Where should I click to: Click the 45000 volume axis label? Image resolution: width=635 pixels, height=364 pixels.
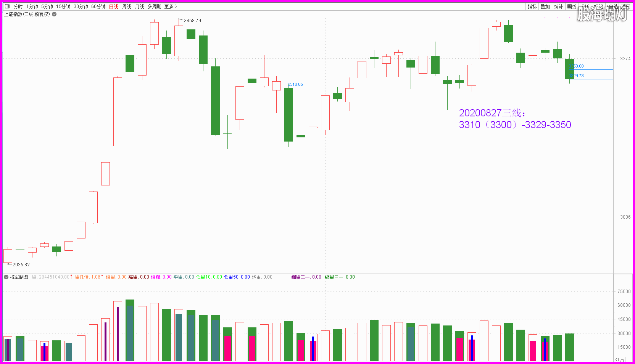click(x=624, y=319)
